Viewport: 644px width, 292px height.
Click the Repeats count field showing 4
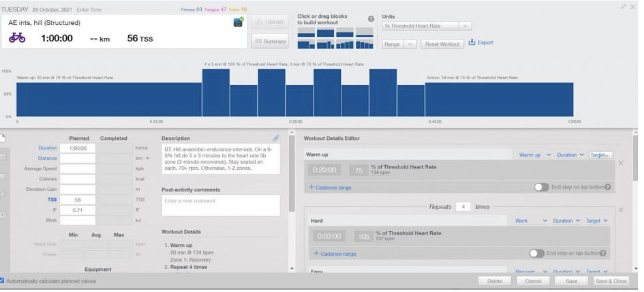click(462, 207)
